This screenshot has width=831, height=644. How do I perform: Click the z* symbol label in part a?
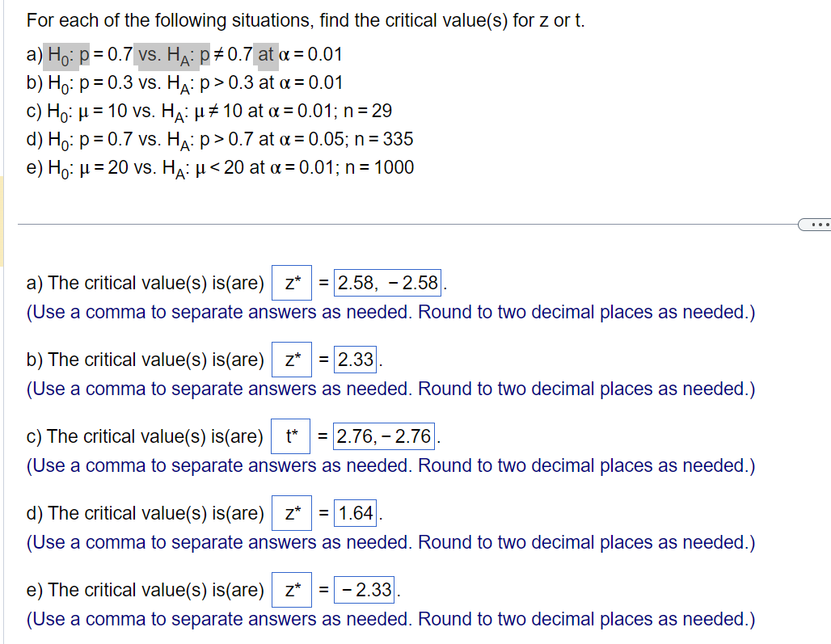point(291,282)
